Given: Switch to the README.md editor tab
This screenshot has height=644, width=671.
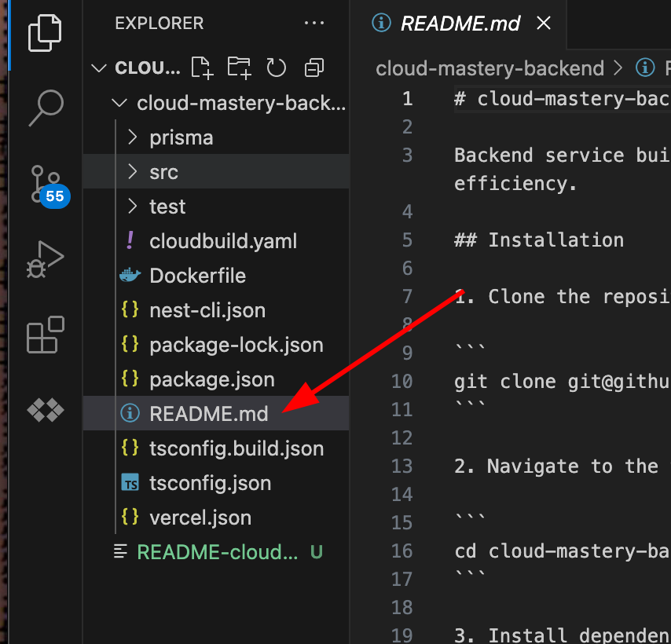Looking at the screenshot, I should 460,24.
